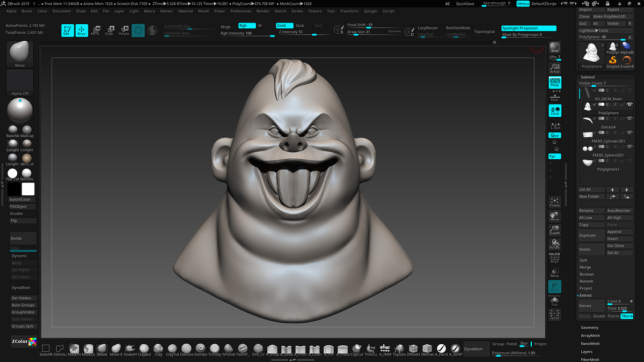Click the Auto Groups button
This screenshot has width=644, height=362.
(23, 305)
